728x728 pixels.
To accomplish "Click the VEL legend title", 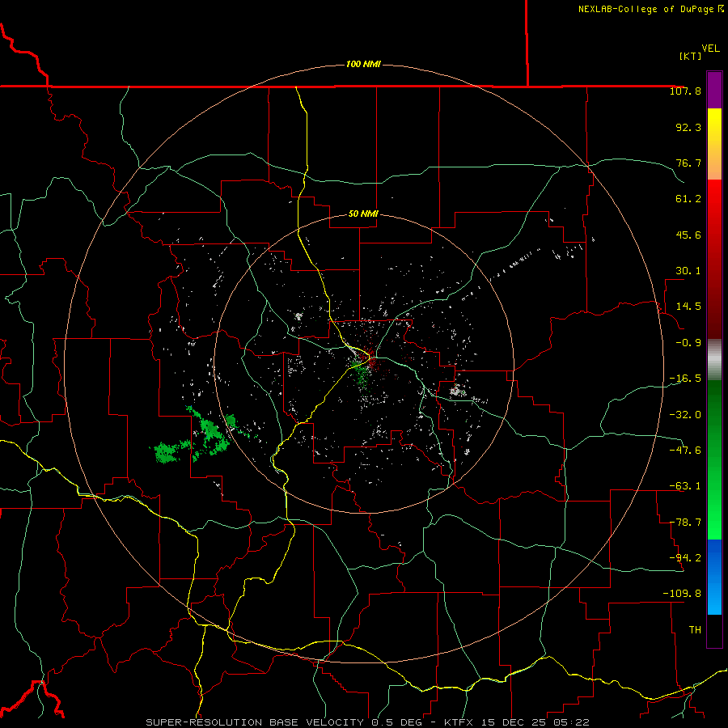I will 710,49.
